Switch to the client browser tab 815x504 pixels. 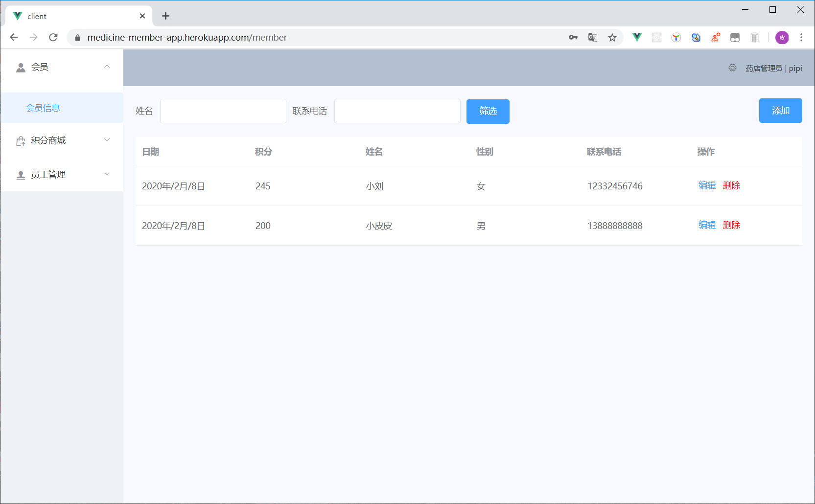(x=78, y=16)
